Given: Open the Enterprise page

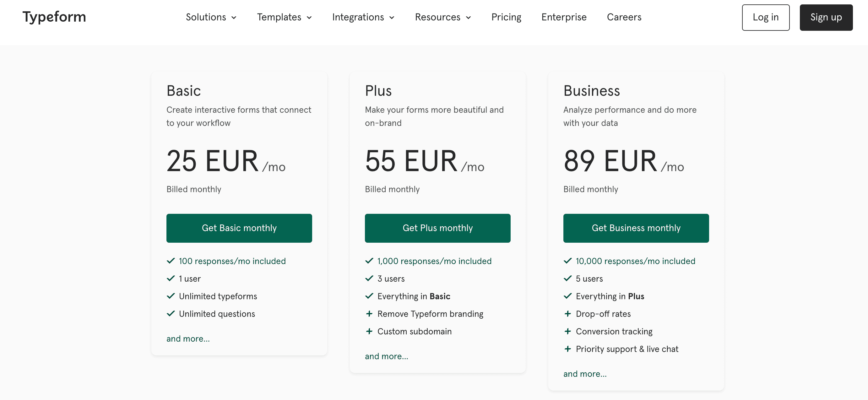Looking at the screenshot, I should [x=564, y=17].
